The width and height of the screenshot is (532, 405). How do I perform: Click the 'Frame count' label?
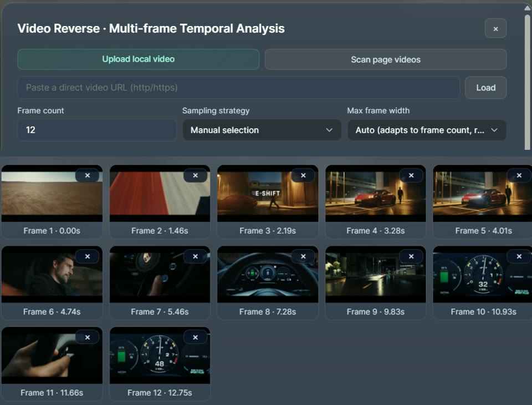click(40, 110)
